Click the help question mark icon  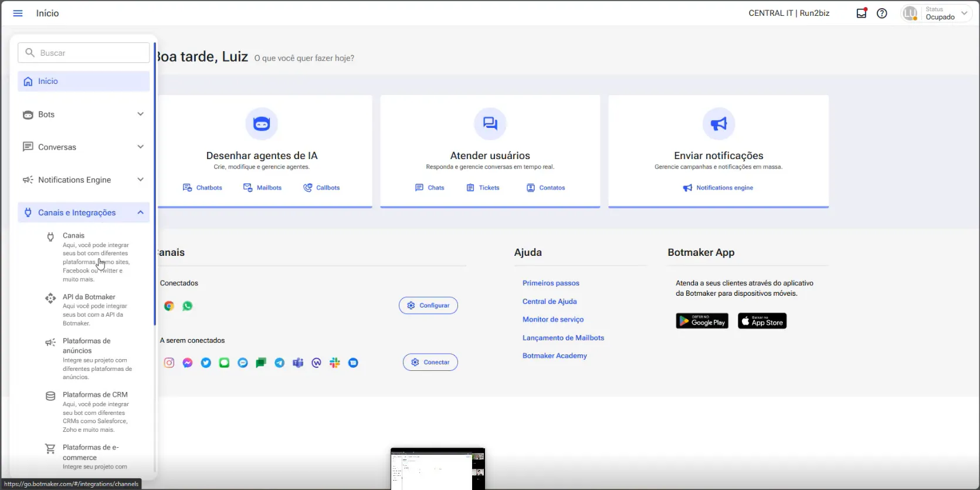[x=881, y=13]
